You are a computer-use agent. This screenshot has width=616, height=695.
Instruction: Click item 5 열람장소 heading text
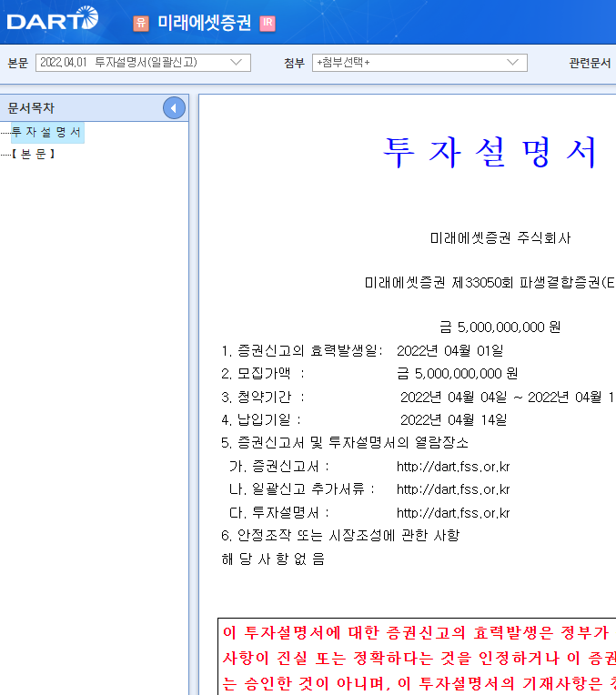click(x=345, y=442)
